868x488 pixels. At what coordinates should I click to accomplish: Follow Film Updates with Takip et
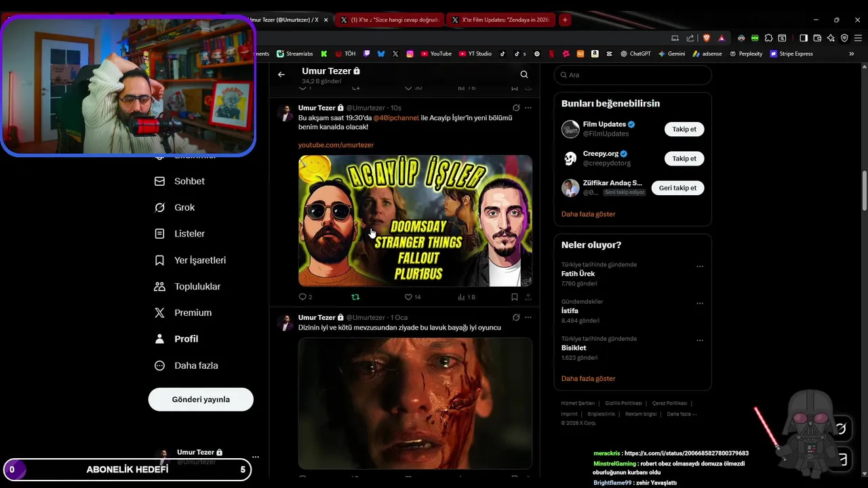point(684,129)
